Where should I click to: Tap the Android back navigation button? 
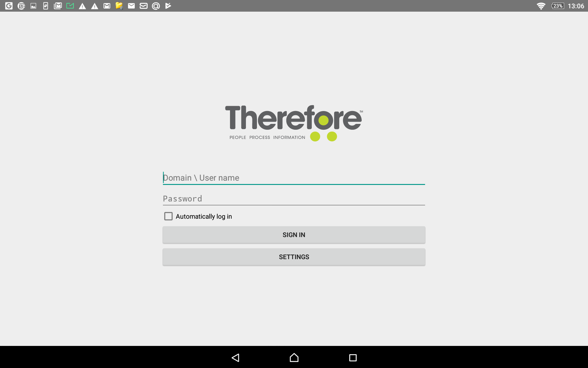(236, 358)
